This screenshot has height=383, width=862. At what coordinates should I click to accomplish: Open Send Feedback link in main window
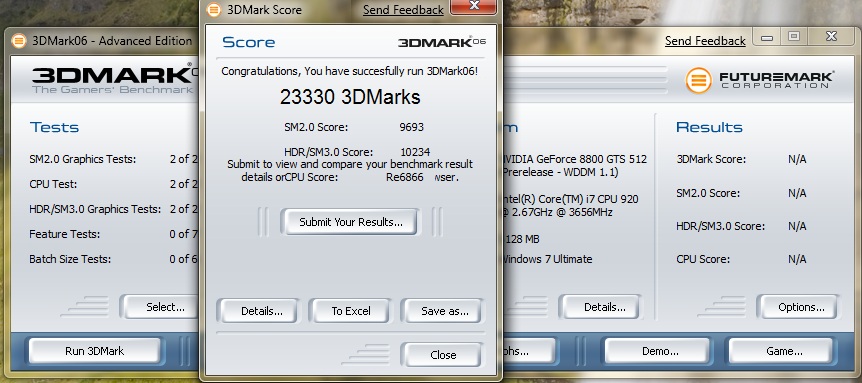coord(705,41)
